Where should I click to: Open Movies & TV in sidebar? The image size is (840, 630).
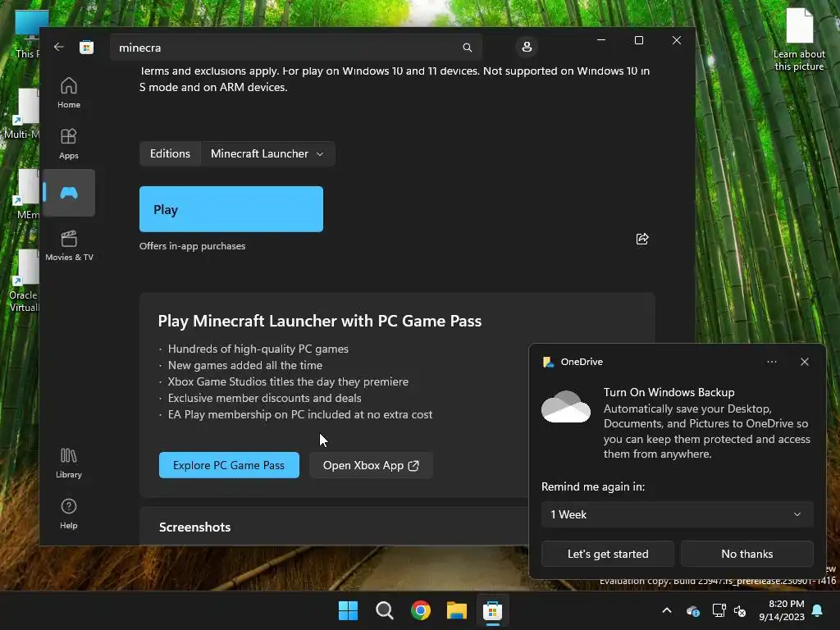69,245
